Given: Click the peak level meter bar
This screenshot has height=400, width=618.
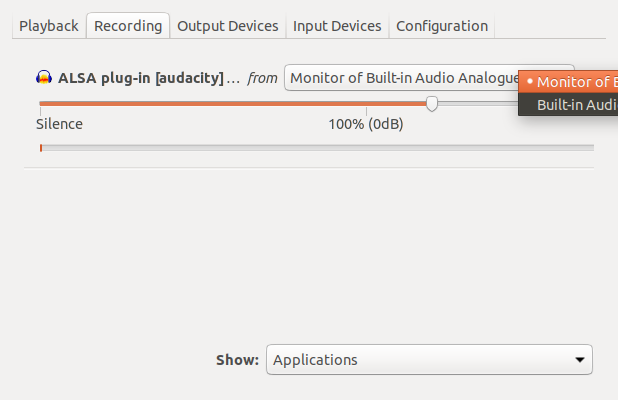Looking at the screenshot, I should (x=317, y=148).
